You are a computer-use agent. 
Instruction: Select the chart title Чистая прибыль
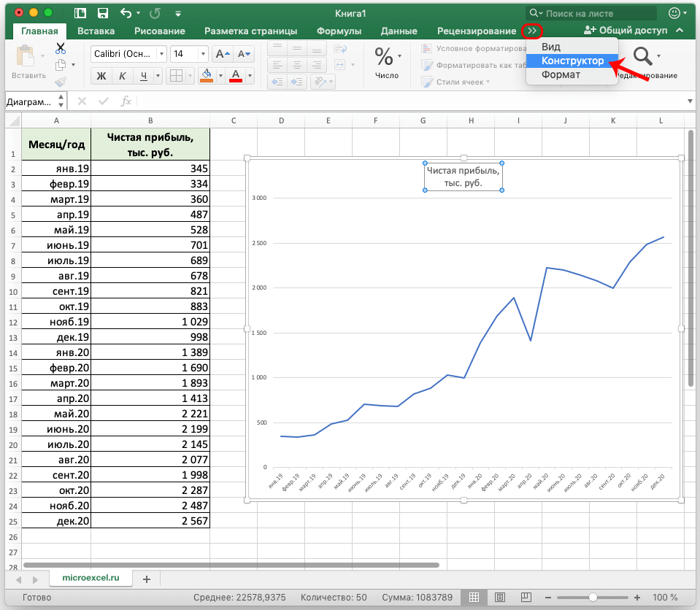[x=464, y=177]
